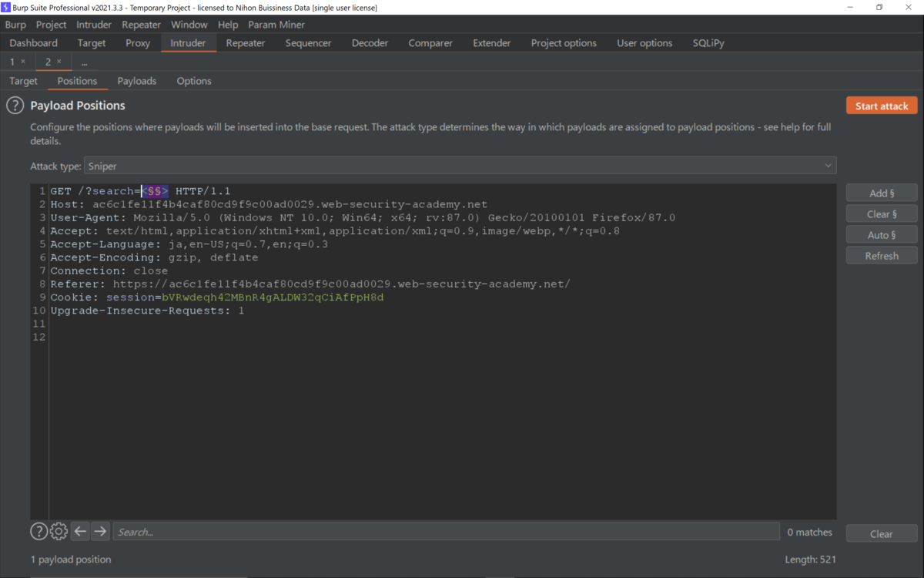Click the Clear § button
Viewport: 924px width, 578px height.
click(x=882, y=213)
